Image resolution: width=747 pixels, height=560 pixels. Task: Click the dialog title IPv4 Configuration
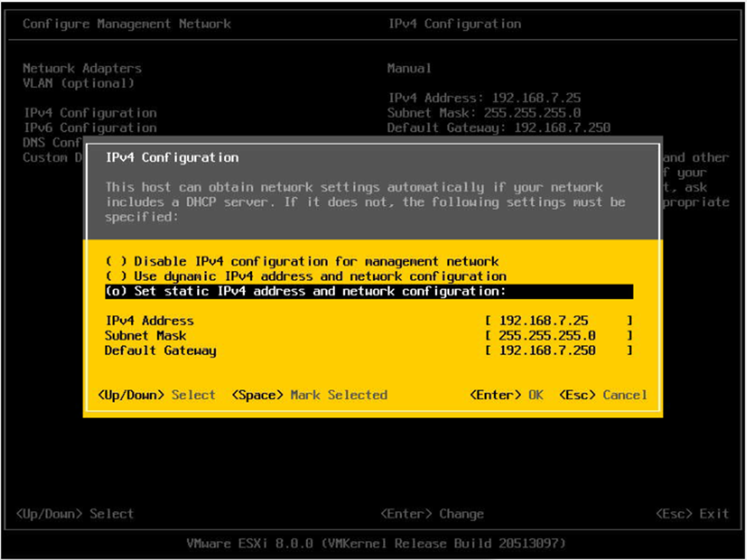[172, 158]
